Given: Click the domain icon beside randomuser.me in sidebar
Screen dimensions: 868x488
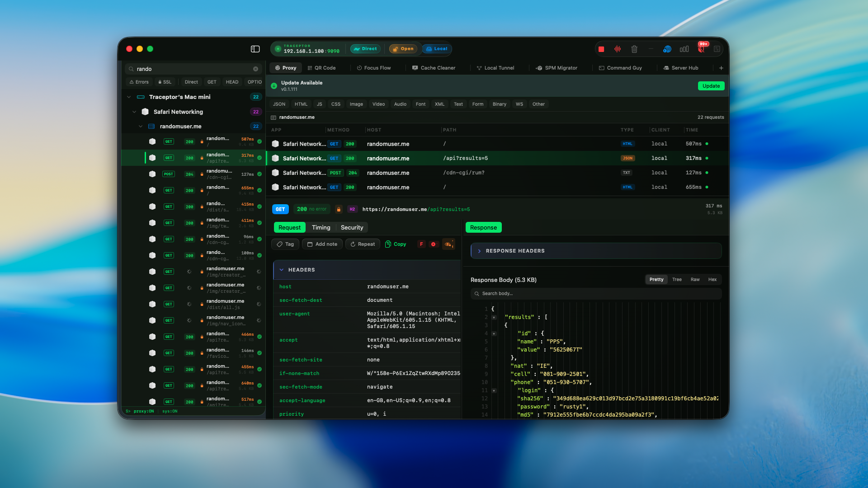Looking at the screenshot, I should (x=152, y=127).
